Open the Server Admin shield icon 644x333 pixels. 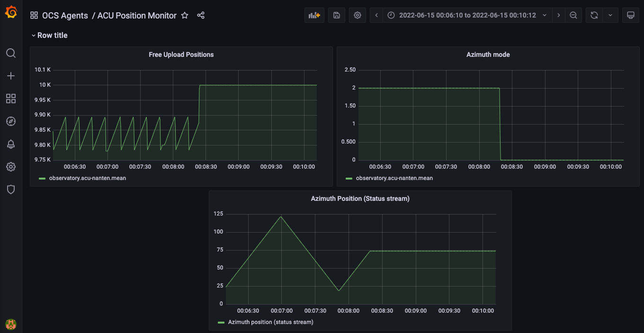[x=11, y=189]
